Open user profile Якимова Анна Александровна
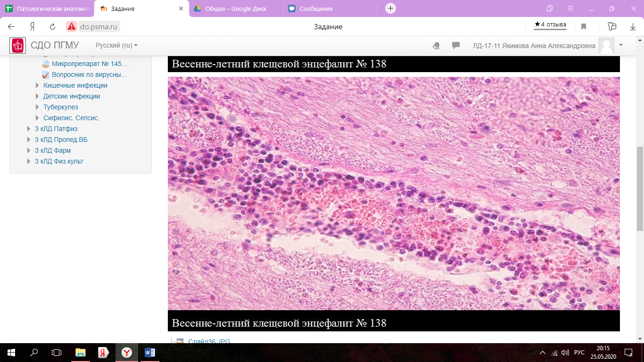This screenshot has width=644, height=362. (534, 46)
